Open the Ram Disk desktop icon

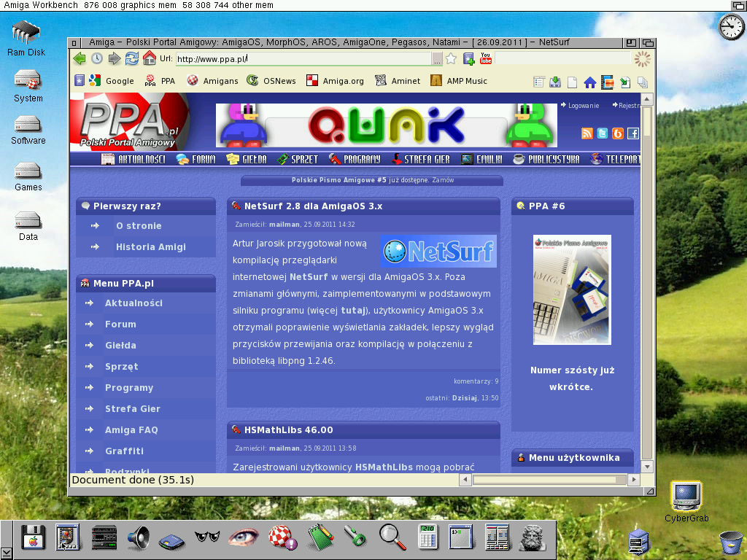pos(26,39)
